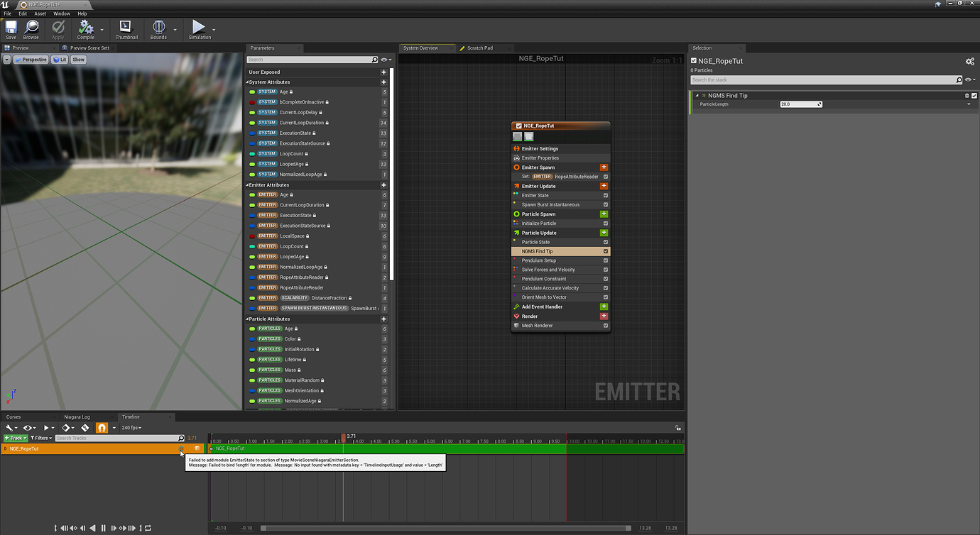Toggle the Spawn Burst Instantaneous checkbox
Screen dimensions: 980x535
[606, 204]
